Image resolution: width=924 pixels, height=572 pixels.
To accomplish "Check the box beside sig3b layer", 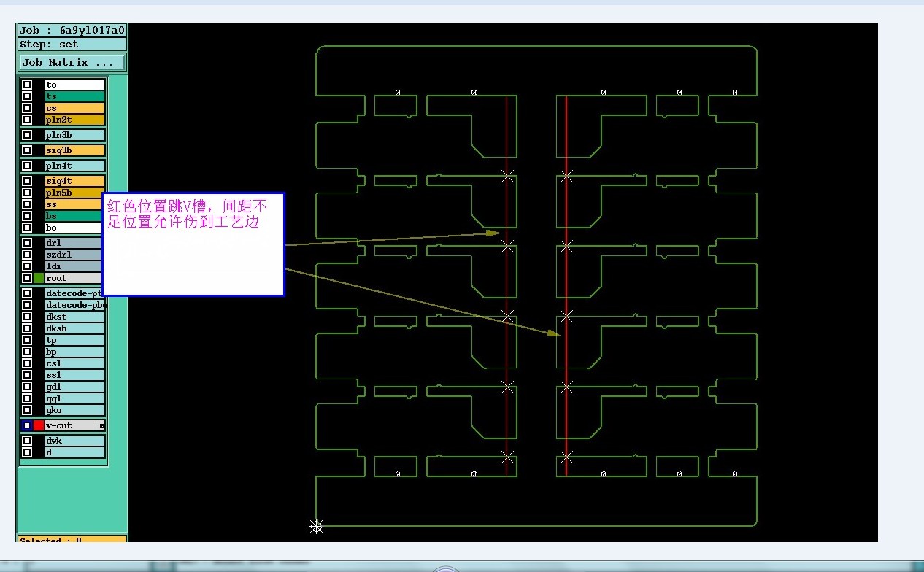I will (27, 150).
